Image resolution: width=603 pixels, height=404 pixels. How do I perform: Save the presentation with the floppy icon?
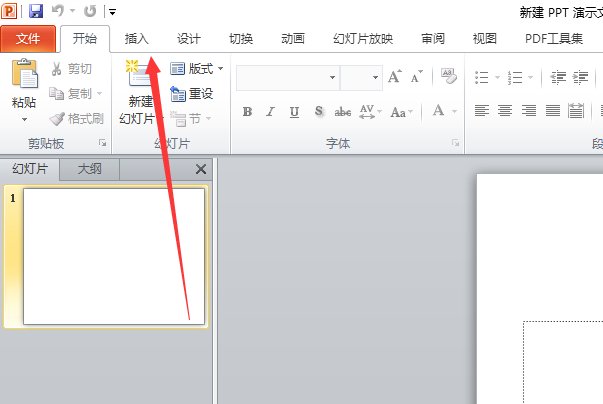point(36,11)
